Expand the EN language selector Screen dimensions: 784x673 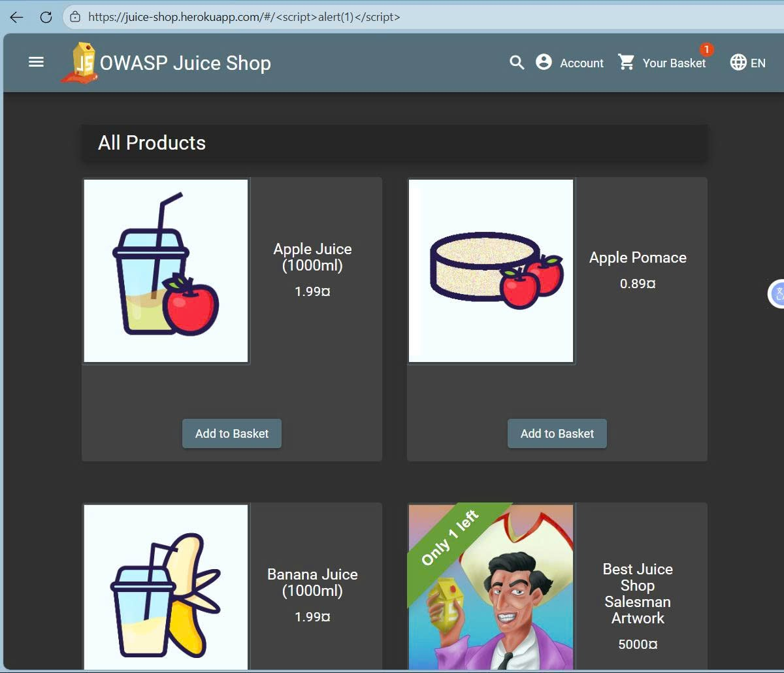point(747,63)
